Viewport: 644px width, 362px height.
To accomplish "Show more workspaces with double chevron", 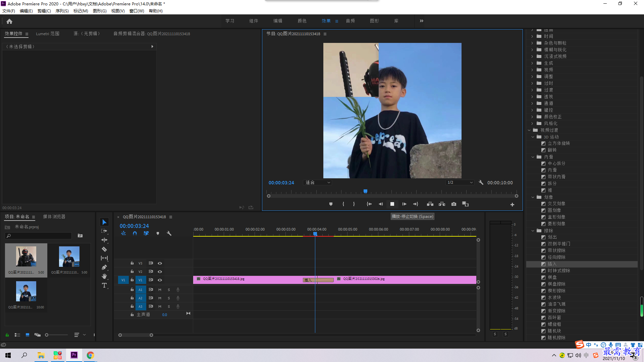I will [x=421, y=21].
